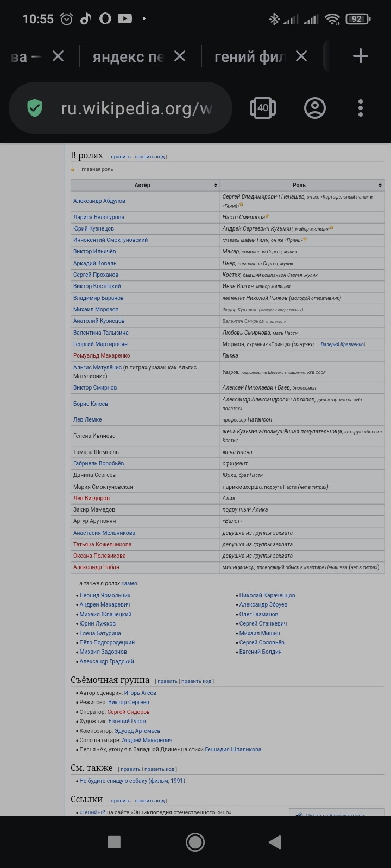Image resolution: width=391 pixels, height=868 pixels.
Task: Click 'править код' next to В ролях
Action: [149, 157]
